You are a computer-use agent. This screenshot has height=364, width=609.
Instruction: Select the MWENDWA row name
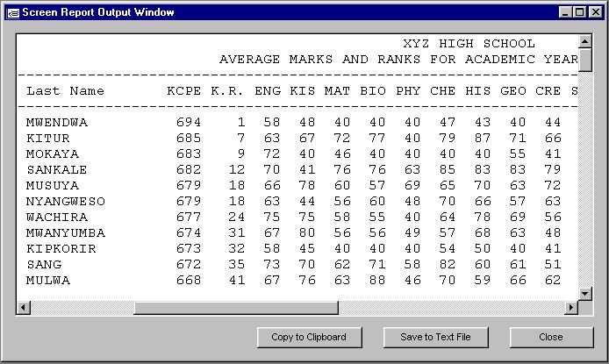pos(57,122)
